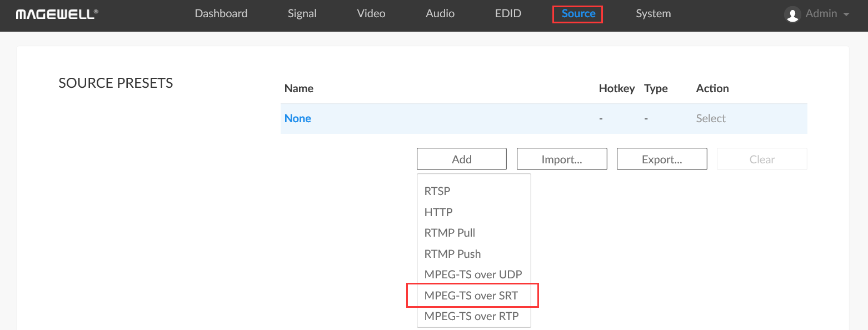This screenshot has height=330, width=868.
Task: Click the None preset name link
Action: point(298,118)
